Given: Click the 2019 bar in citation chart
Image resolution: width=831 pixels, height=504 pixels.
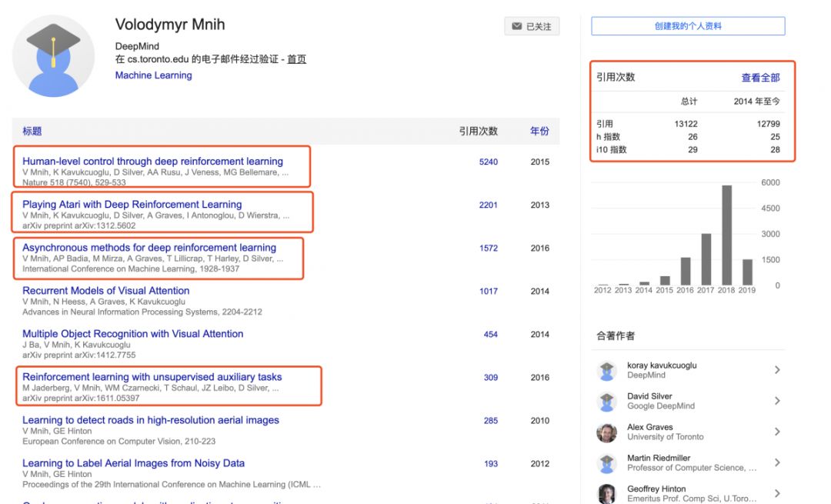Looking at the screenshot, I should [747, 272].
